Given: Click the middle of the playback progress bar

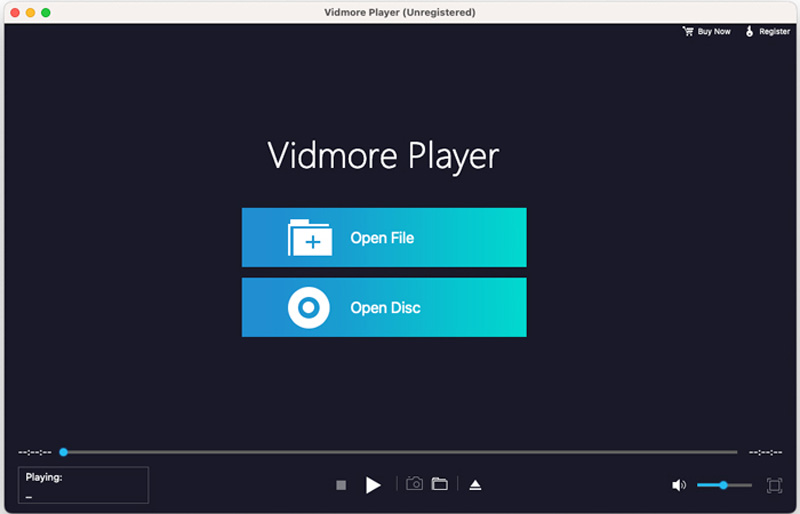Looking at the screenshot, I should 400,452.
